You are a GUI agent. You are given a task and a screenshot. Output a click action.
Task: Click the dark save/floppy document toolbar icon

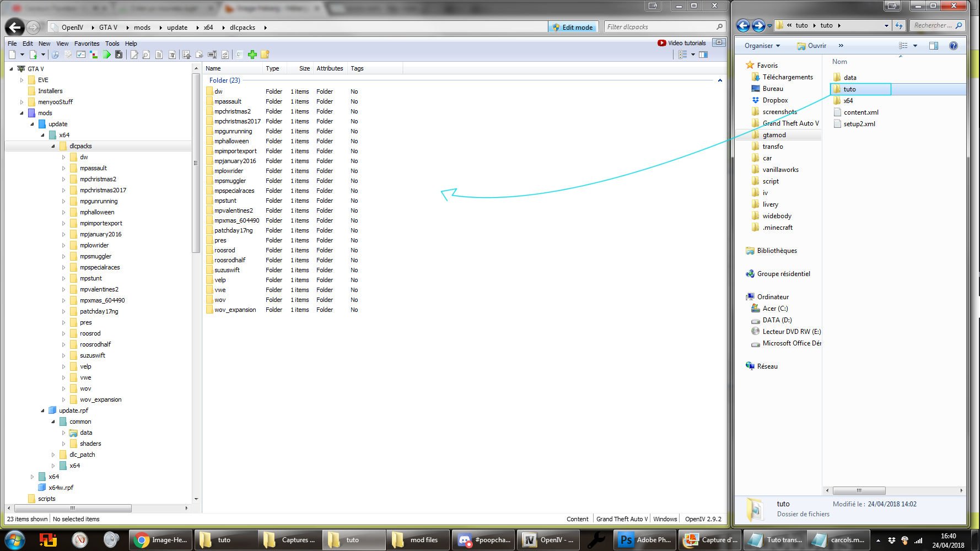[x=119, y=55]
